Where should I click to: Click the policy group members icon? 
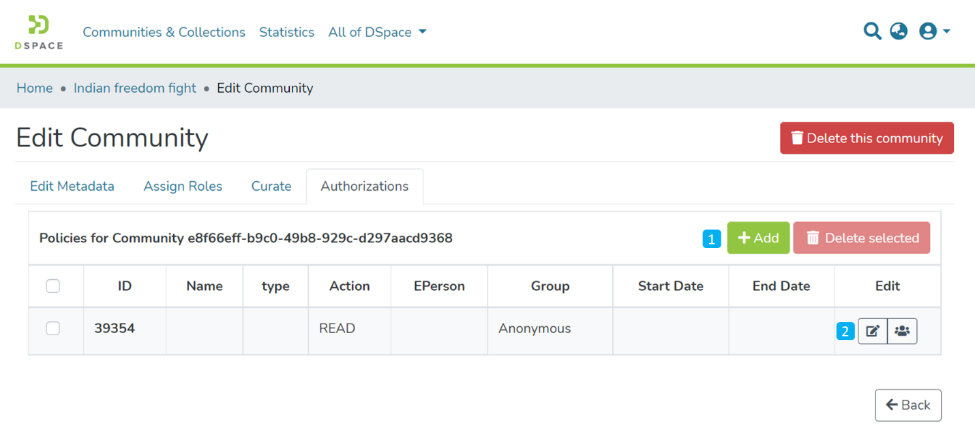(x=902, y=331)
